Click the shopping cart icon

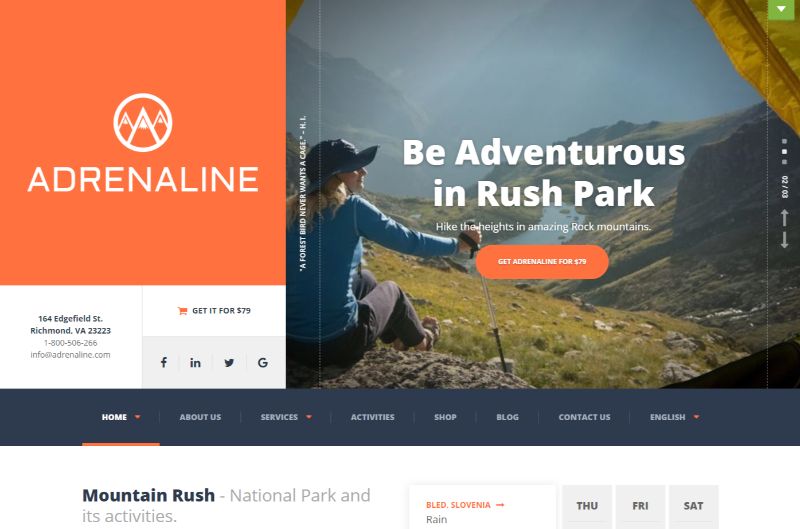point(182,311)
